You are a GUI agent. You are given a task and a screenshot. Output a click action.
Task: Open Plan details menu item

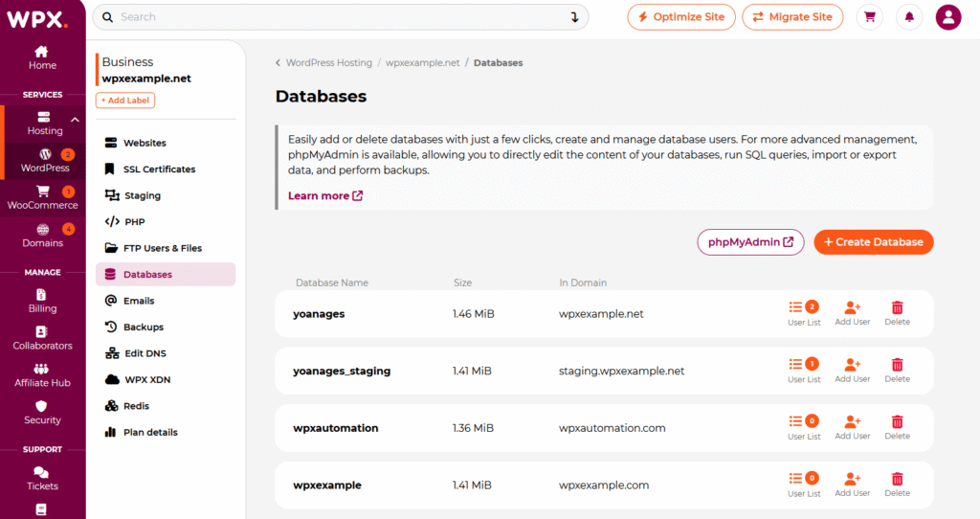(166, 432)
